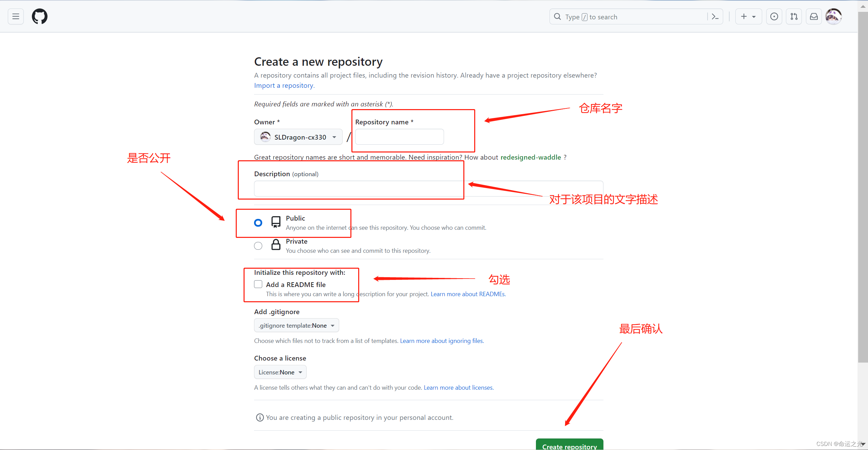Open the Pull requests icon in header
The width and height of the screenshot is (868, 450).
(794, 17)
